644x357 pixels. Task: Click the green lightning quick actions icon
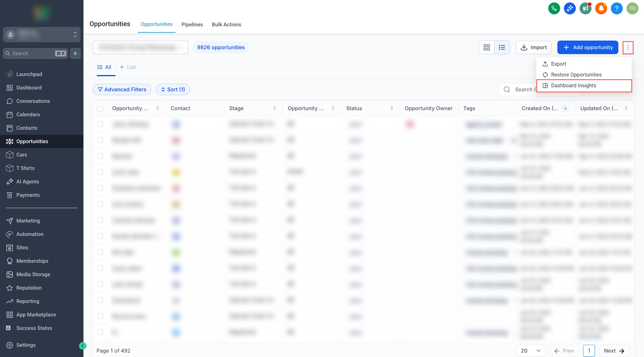click(75, 53)
